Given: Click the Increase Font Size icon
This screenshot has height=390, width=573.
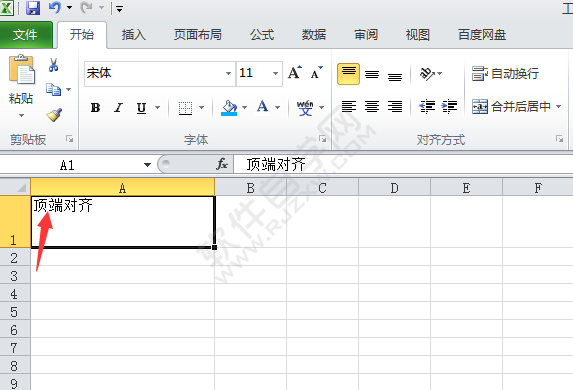Looking at the screenshot, I should click(x=295, y=73).
